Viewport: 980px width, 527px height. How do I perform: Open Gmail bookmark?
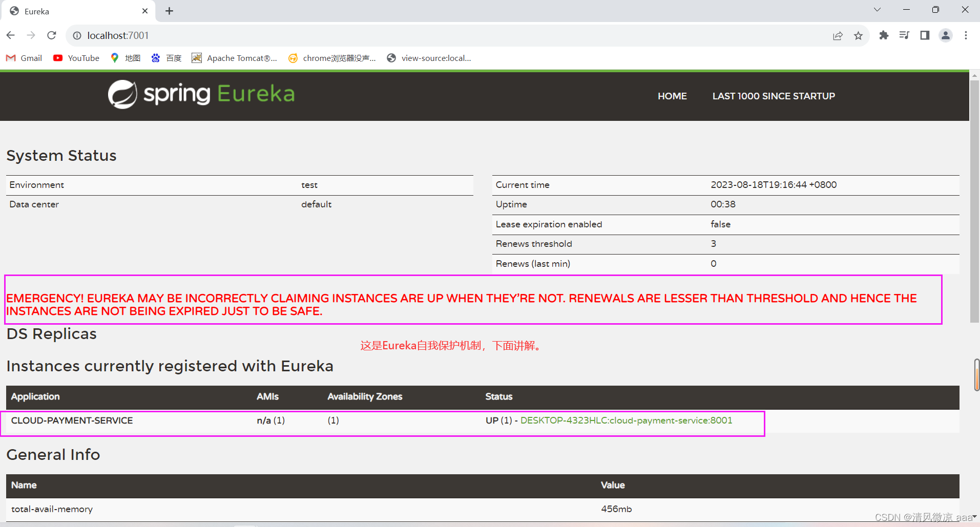24,58
